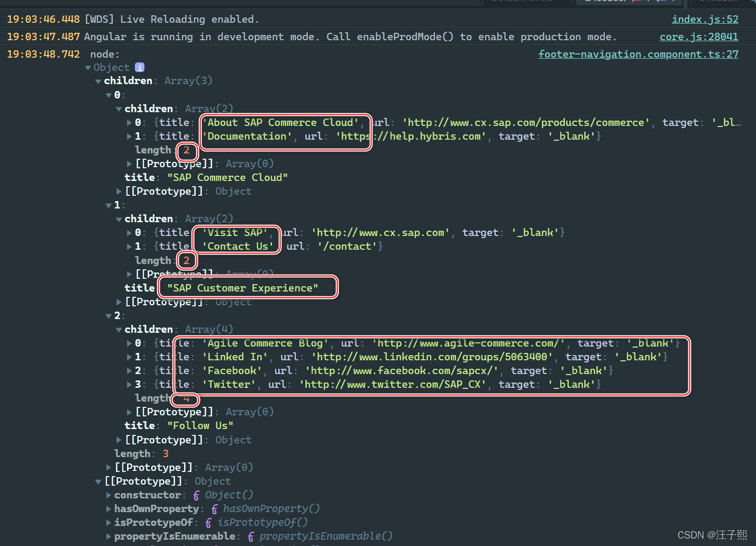Expand the isPrototypeOf function entry
The width and height of the screenshot is (756, 546).
click(108, 522)
